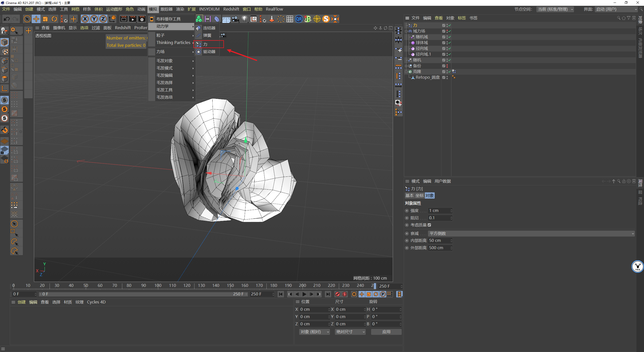
Task: Click the 应用 apply button
Action: [386, 332]
